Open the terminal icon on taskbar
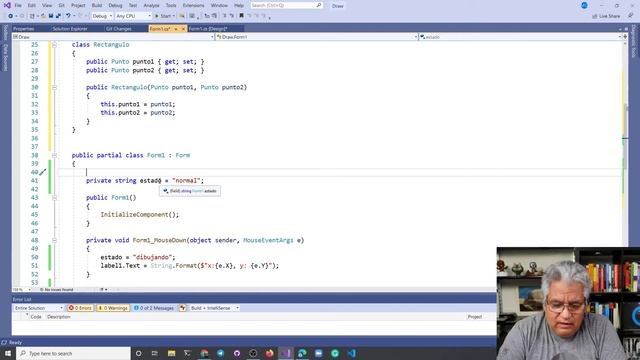 point(187,353)
